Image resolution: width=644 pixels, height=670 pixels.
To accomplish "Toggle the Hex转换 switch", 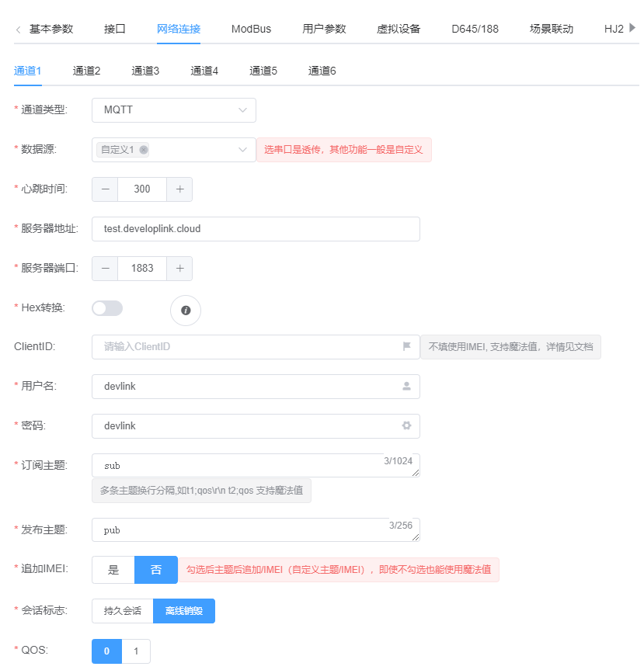I will point(107,308).
